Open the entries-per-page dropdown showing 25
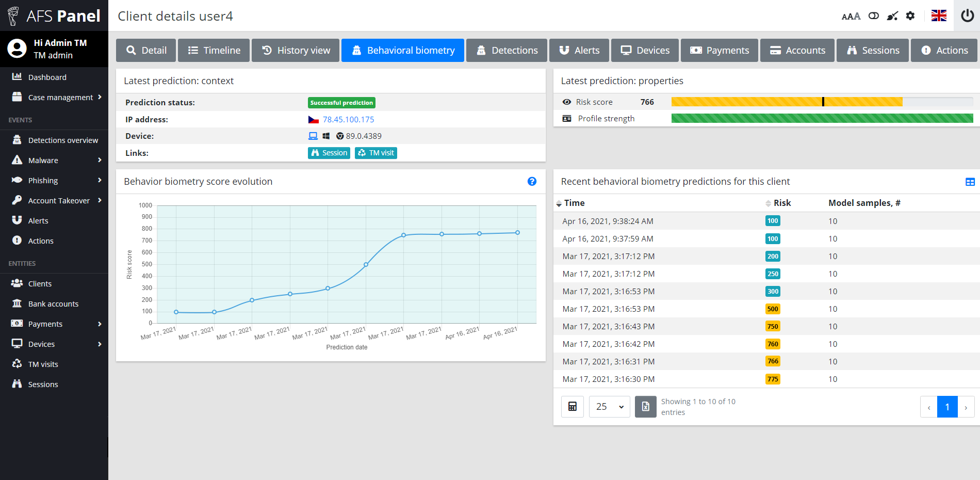Image resolution: width=980 pixels, height=480 pixels. click(609, 406)
